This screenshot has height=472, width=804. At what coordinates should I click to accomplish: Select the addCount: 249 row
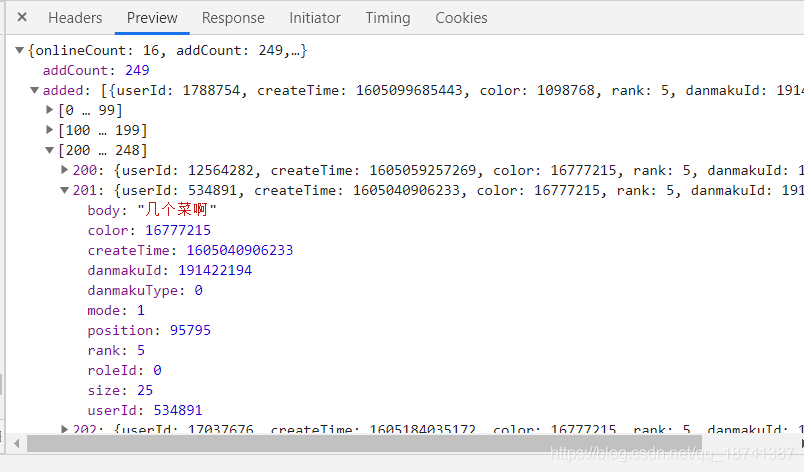coord(96,70)
